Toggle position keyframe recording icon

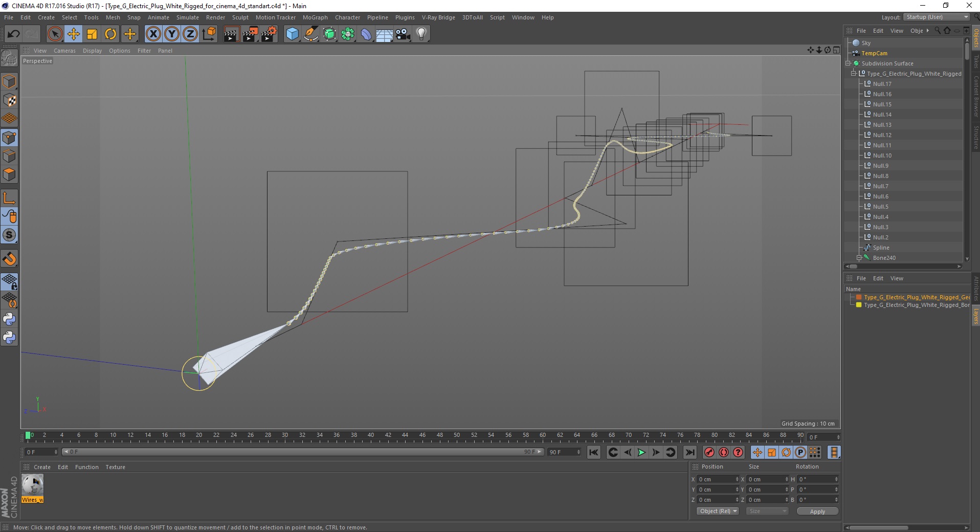(758, 452)
